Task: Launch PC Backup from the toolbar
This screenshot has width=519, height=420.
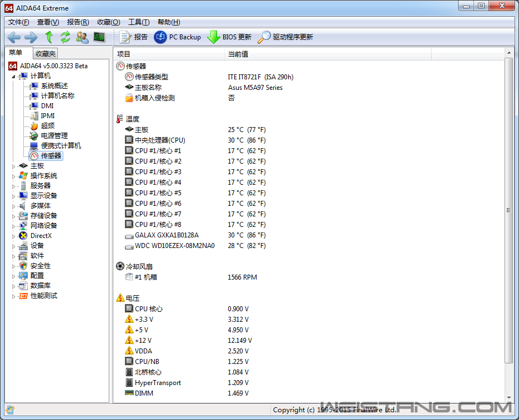Action: pyautogui.click(x=178, y=37)
